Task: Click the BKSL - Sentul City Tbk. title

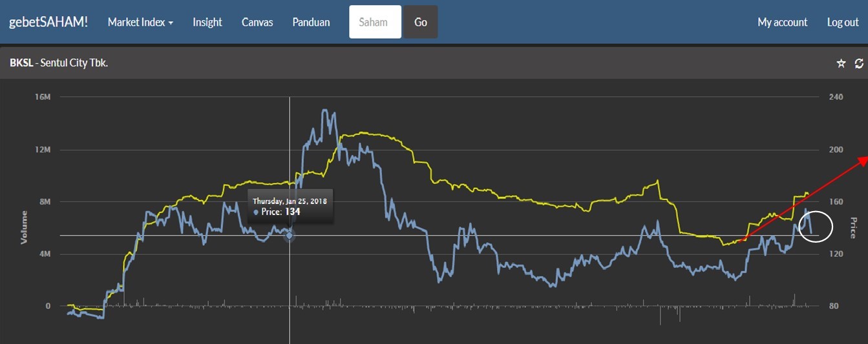Action: (x=59, y=63)
